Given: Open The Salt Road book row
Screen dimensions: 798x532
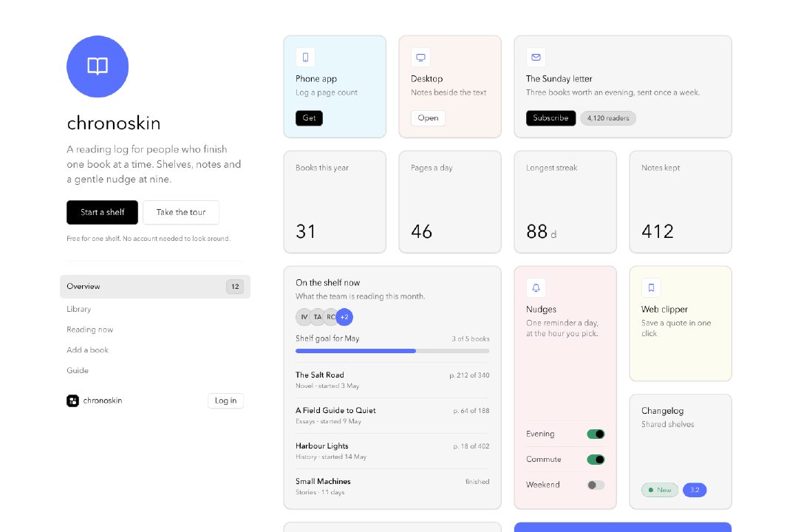Looking at the screenshot, I should [x=392, y=381].
